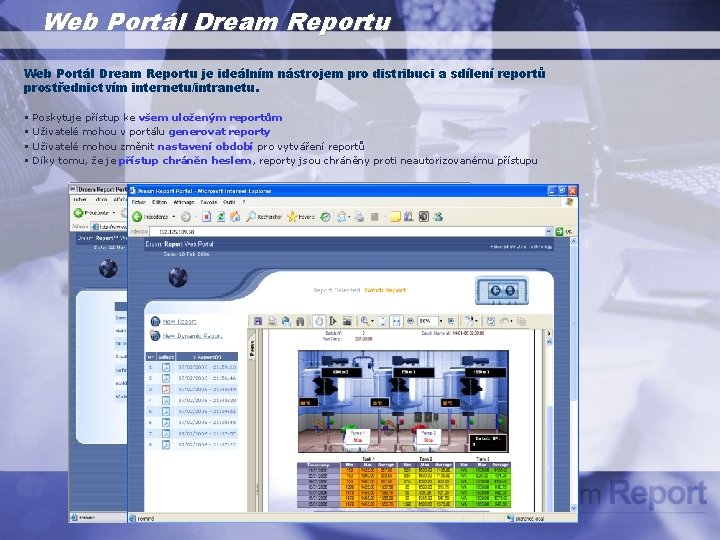The height and width of the screenshot is (540, 720).
Task: Open the Favoris star panel
Action: [301, 216]
